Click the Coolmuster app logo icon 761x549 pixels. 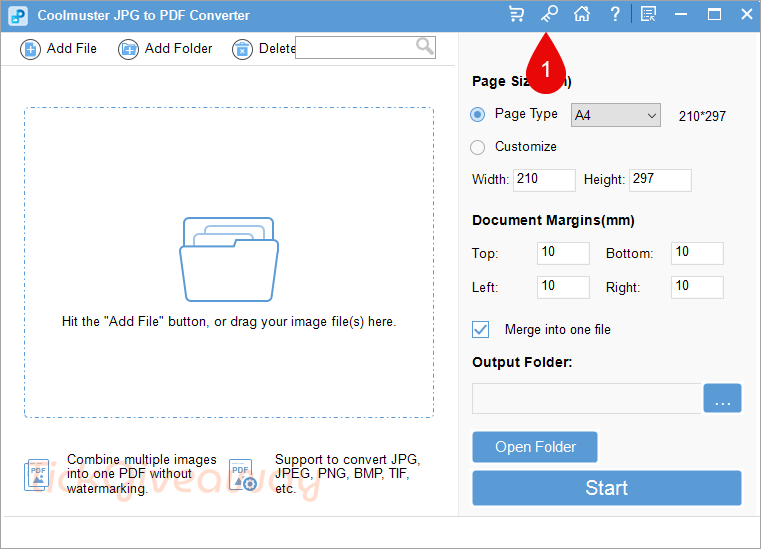coord(18,16)
